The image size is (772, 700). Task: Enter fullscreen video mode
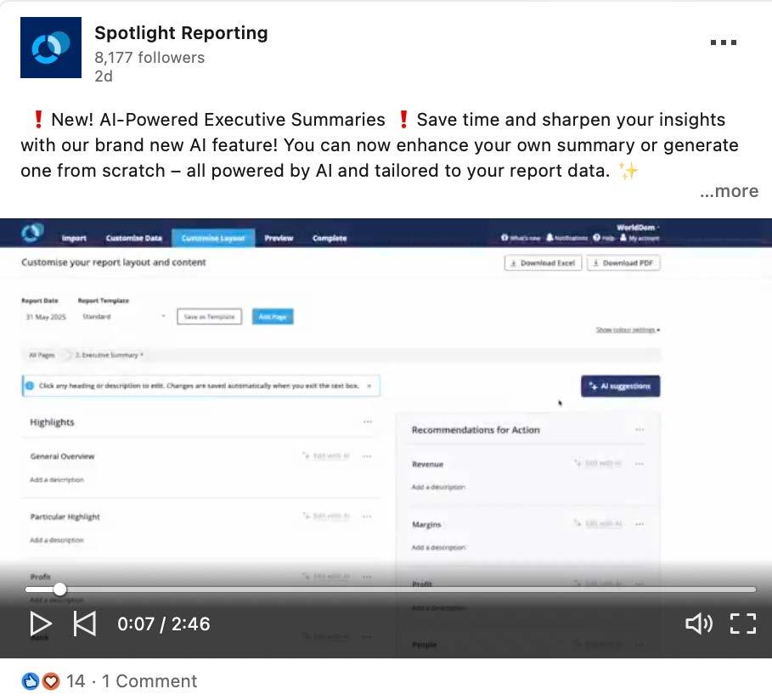(743, 624)
